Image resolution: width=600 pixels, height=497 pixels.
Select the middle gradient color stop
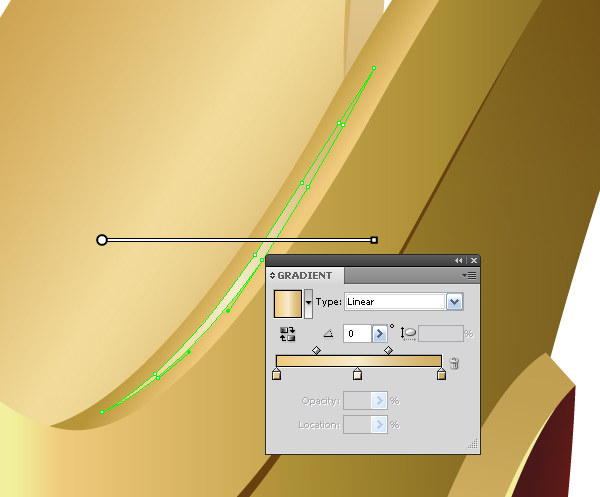click(357, 374)
